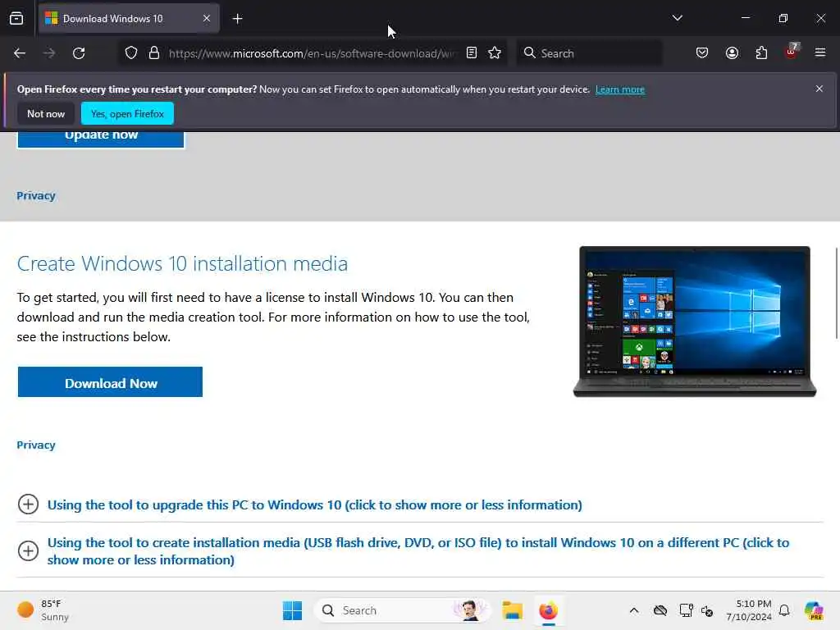This screenshot has height=630, width=840.
Task: Open File Explorer from the taskbar
Action: click(x=512, y=610)
